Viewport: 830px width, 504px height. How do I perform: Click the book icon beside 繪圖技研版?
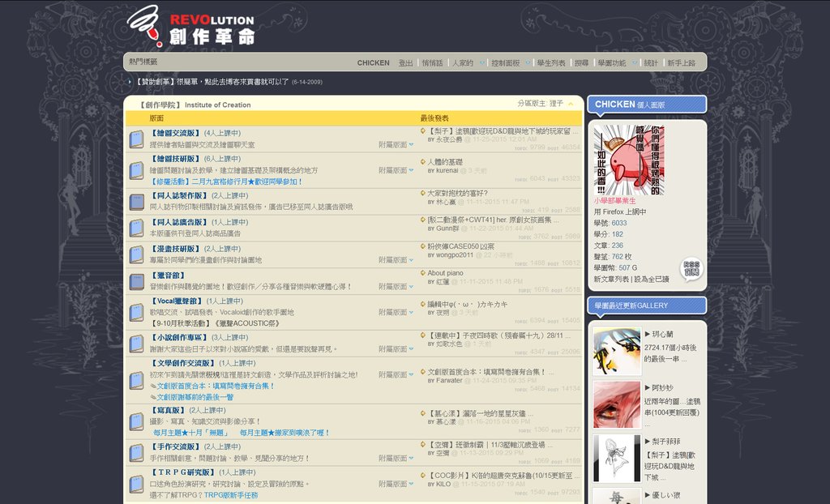click(x=136, y=170)
